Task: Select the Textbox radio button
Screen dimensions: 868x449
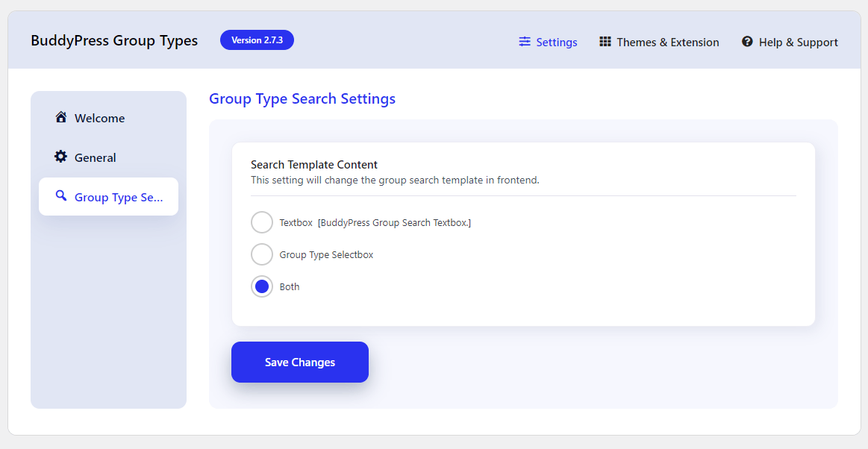Action: (x=262, y=222)
